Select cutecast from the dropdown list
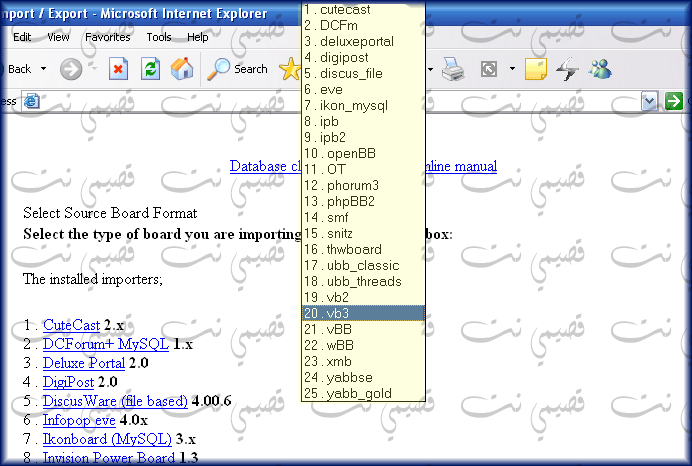 pos(363,9)
